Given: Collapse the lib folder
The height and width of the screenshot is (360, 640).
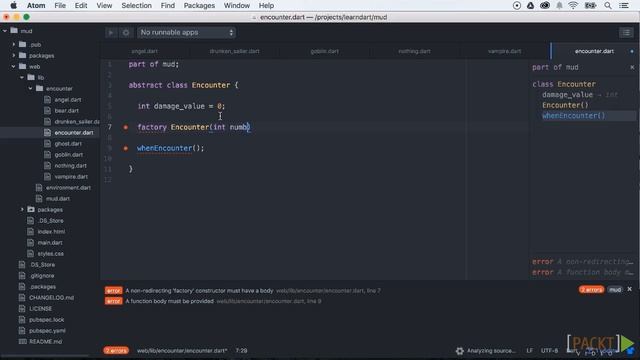Looking at the screenshot, I should [x=22, y=77].
